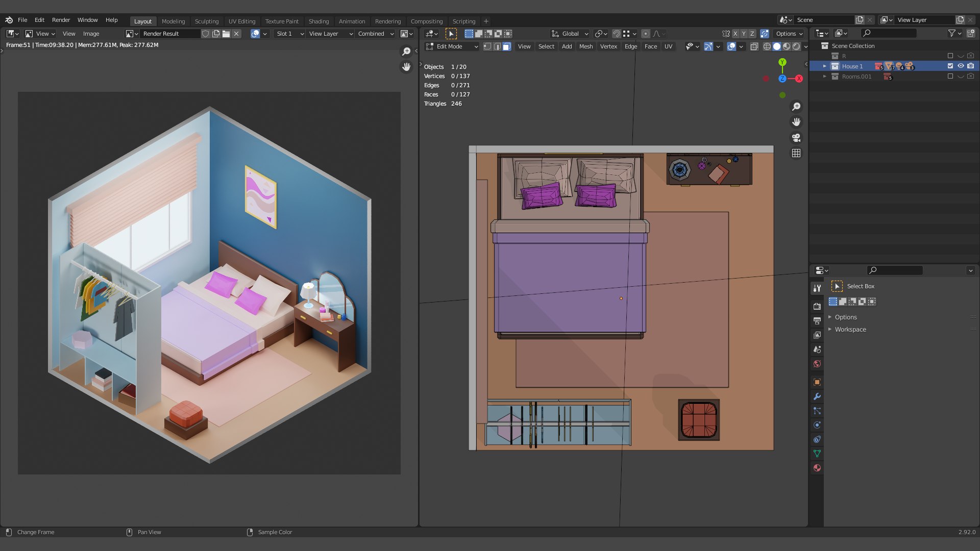This screenshot has height=551, width=980.
Task: Click the outliner search field
Action: click(889, 33)
